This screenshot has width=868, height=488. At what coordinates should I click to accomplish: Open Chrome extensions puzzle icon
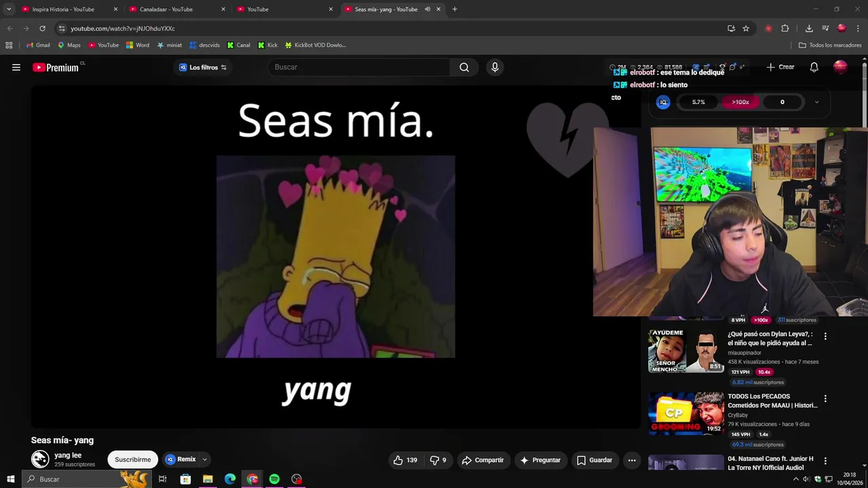(785, 28)
